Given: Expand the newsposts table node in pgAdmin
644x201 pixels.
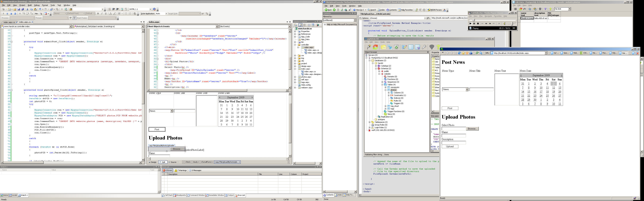Looking at the screenshot, I should pos(386,87).
